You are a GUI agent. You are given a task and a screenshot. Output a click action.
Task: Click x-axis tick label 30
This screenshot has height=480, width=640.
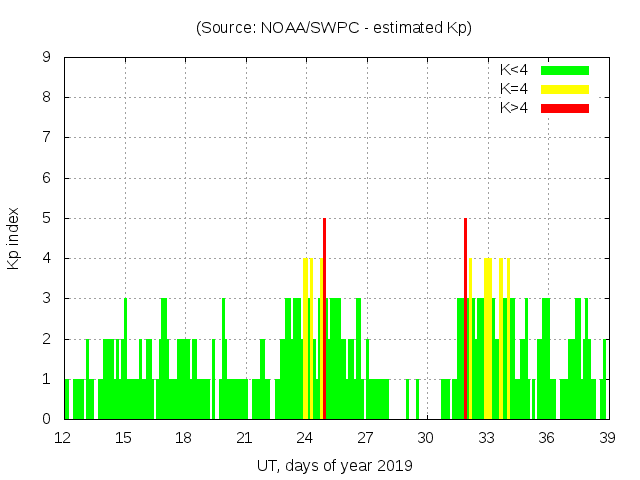click(426, 438)
